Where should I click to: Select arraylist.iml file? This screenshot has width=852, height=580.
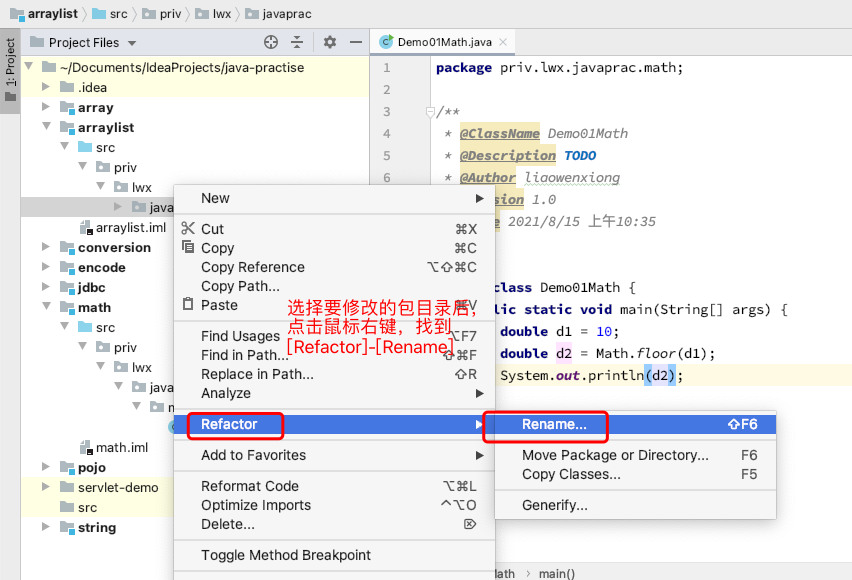pyautogui.click(x=123, y=227)
